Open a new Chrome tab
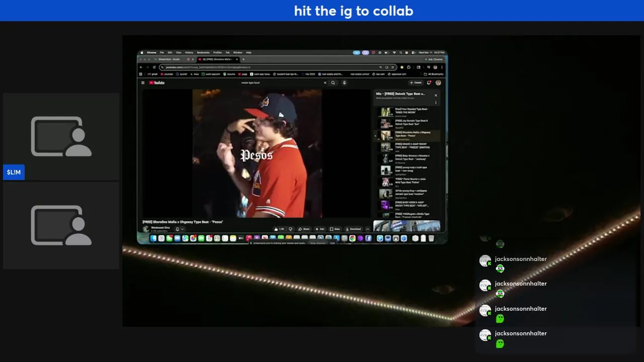Viewport: 644px width, 362px height. pos(244,59)
